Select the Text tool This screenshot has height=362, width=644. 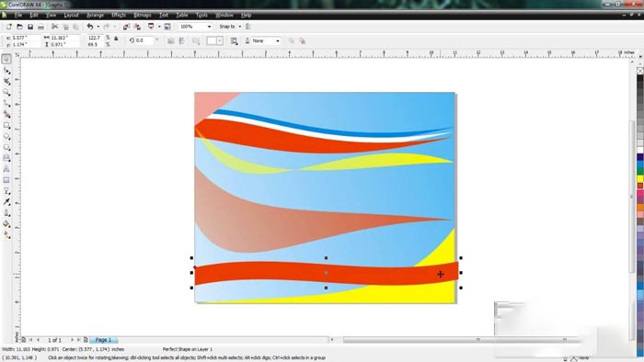[6, 169]
